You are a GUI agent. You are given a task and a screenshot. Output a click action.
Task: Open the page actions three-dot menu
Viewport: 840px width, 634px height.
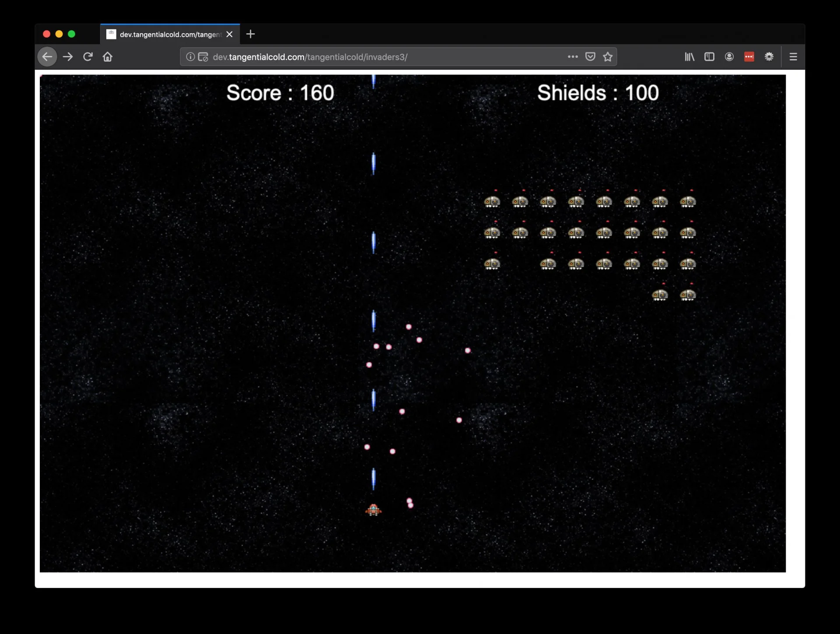tap(573, 57)
